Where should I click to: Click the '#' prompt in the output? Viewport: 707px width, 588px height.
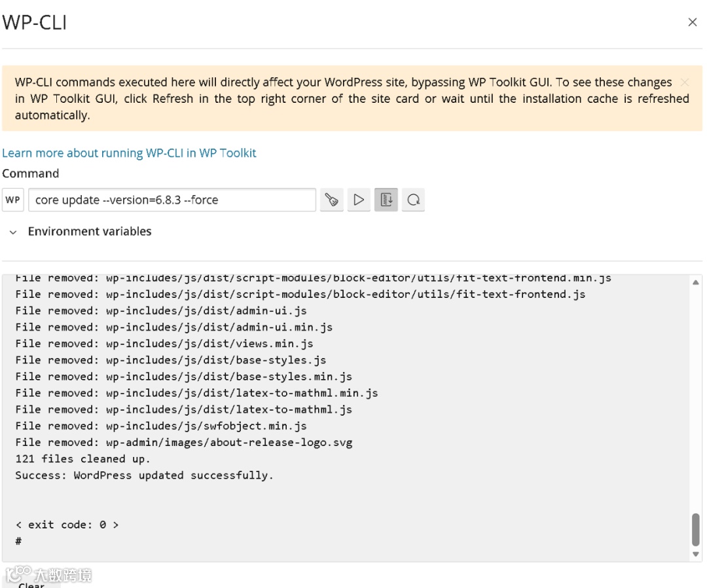pyautogui.click(x=18, y=541)
